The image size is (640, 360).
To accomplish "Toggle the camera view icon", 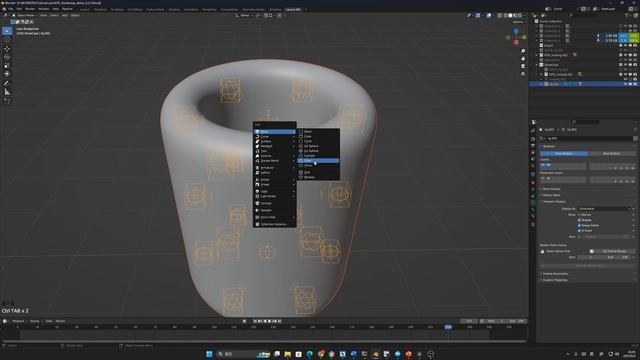I will click(523, 66).
